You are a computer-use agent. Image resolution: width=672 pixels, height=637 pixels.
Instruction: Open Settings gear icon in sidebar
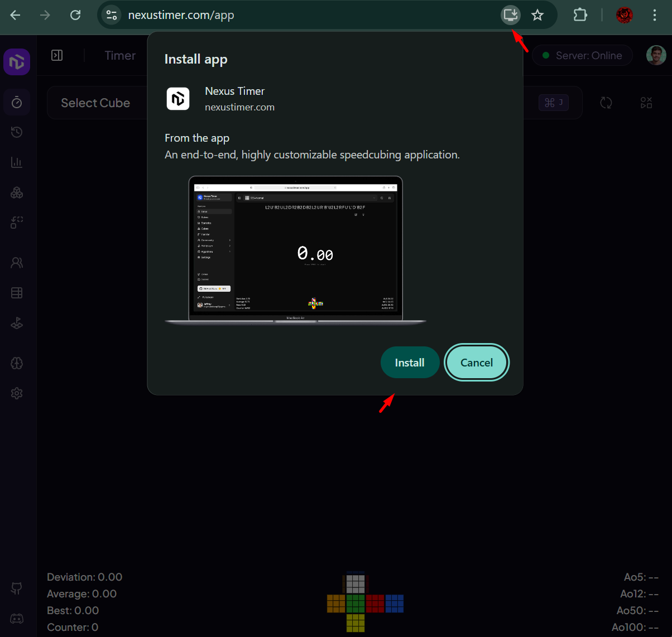[x=17, y=393]
